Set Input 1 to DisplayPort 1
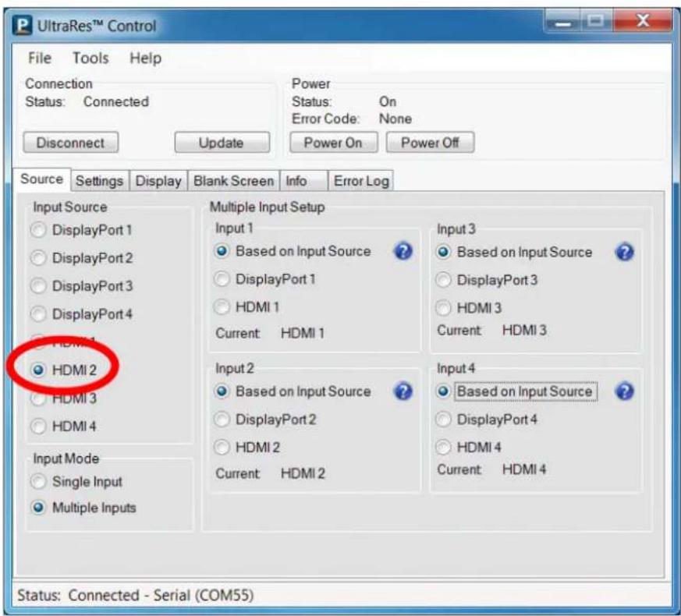Screen dimensions: 681x616 (265, 279)
